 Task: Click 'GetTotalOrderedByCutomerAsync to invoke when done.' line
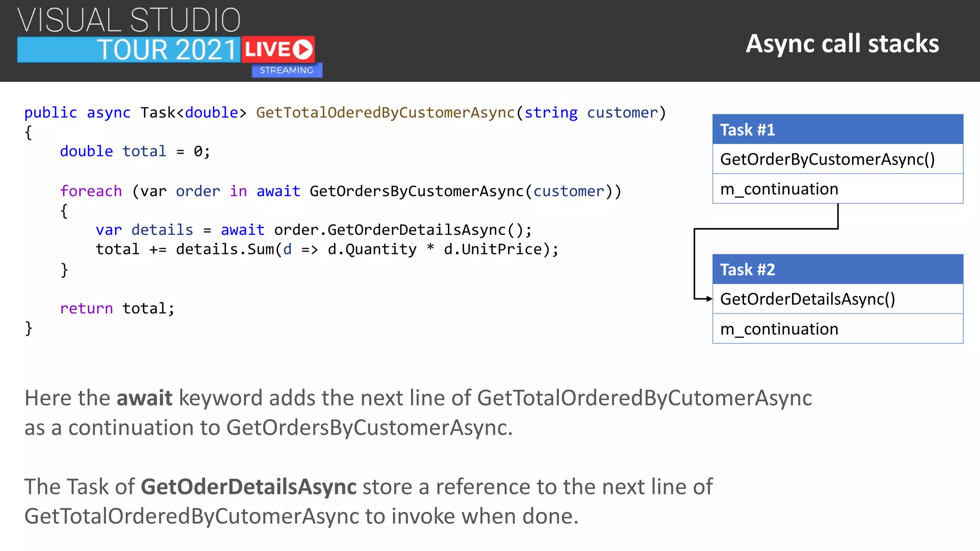coord(301,517)
